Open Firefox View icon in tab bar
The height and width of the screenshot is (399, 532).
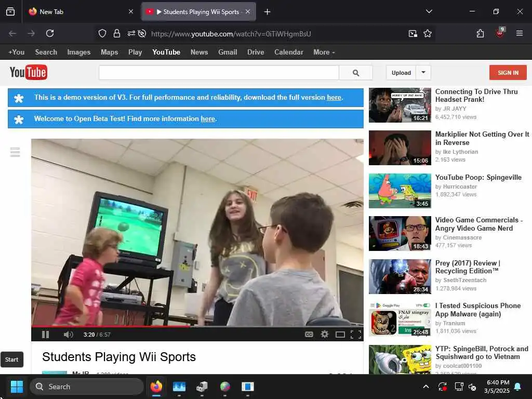click(10, 12)
